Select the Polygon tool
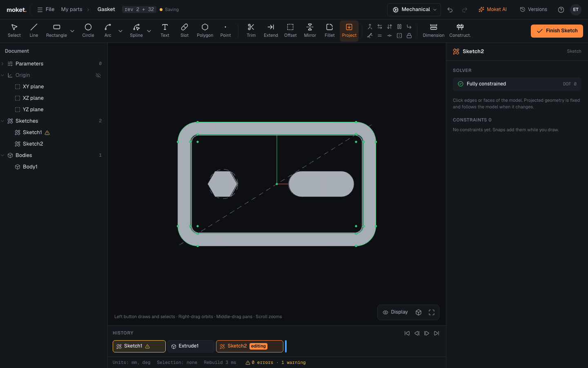This screenshot has height=368, width=588. point(205,31)
